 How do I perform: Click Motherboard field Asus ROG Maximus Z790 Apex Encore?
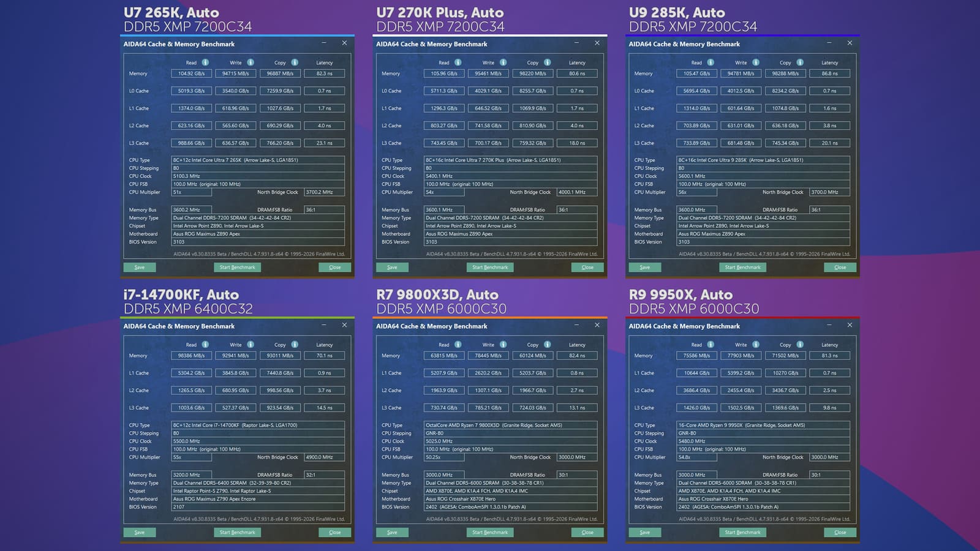(258, 499)
